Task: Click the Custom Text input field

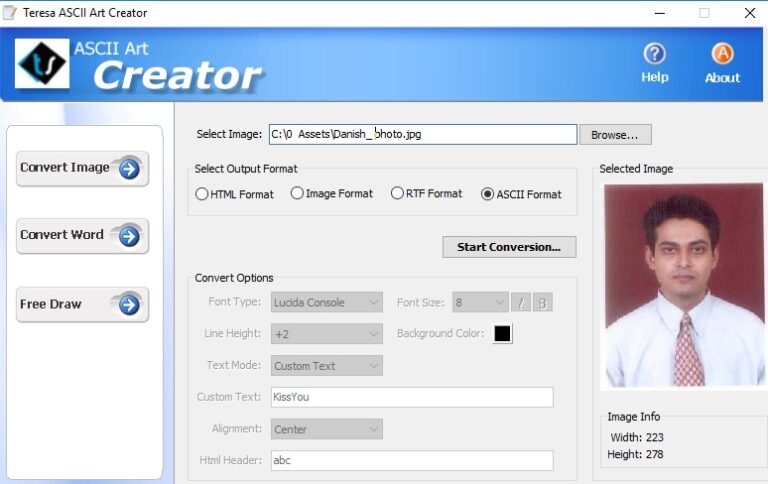Action: coord(411,397)
